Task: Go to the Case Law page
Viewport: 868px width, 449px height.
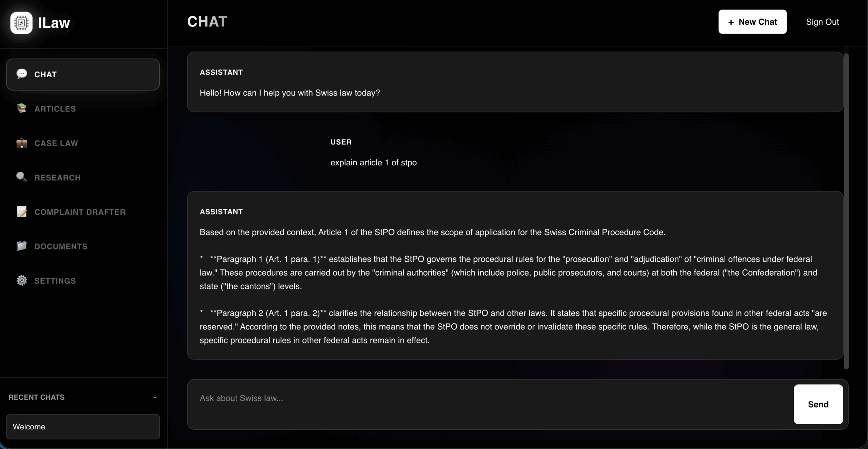Action: click(x=56, y=143)
